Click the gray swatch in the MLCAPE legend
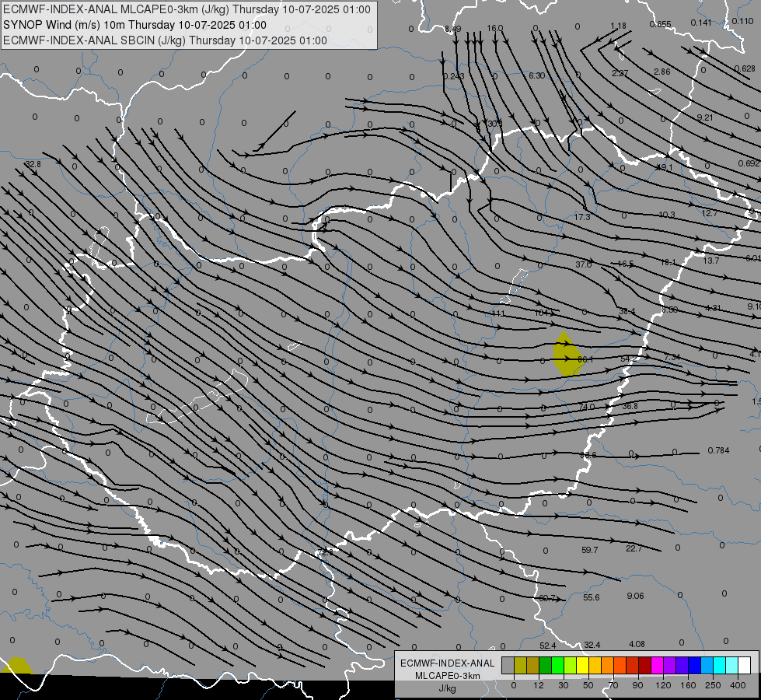This screenshot has width=761, height=700. click(x=508, y=665)
